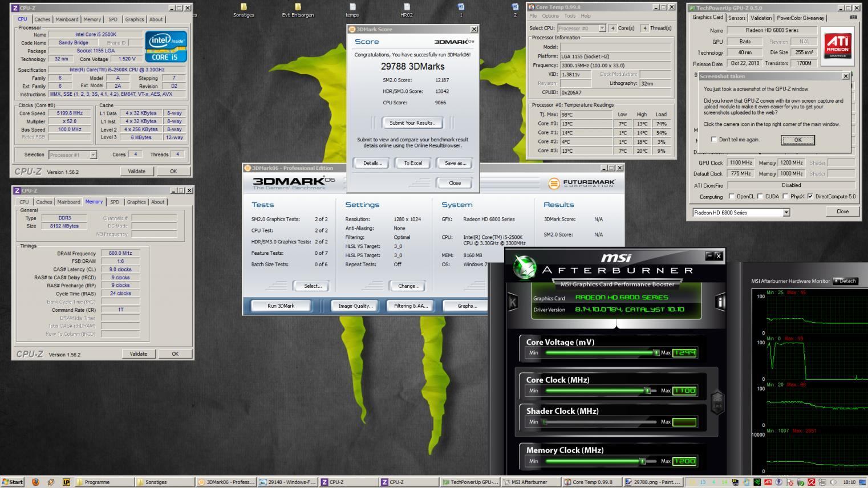Open the Programme folder from taskbar
The image size is (868, 488).
104,482
